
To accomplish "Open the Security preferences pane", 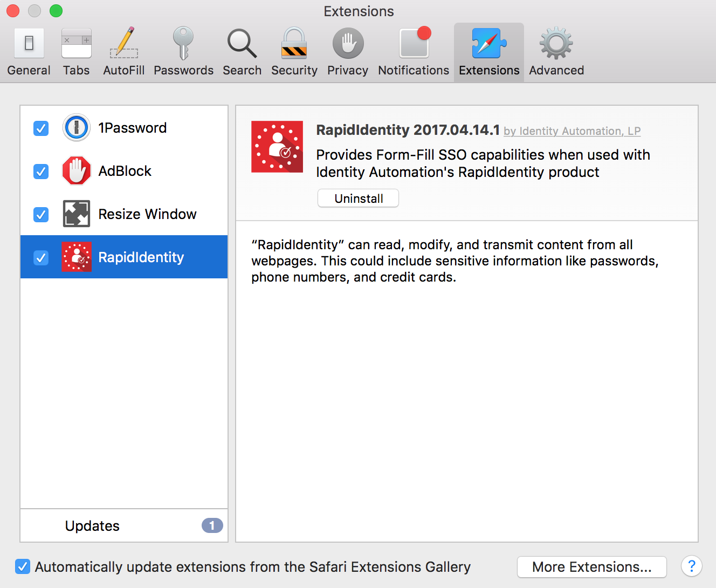I will coord(294,52).
